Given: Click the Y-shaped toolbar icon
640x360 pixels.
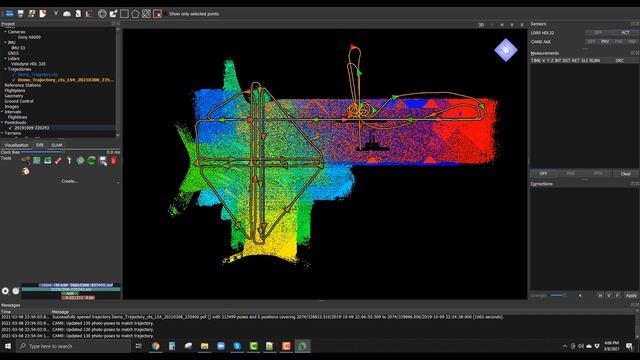Looking at the screenshot, I should tap(56, 13).
